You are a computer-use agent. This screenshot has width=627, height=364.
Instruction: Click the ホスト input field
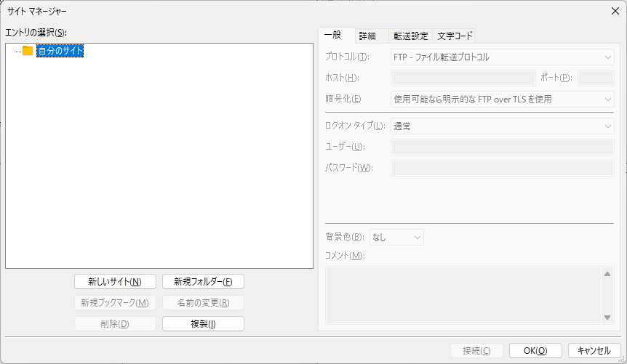click(463, 78)
